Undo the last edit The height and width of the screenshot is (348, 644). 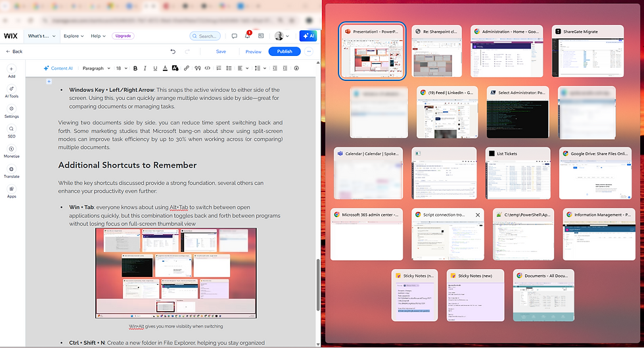point(173,51)
